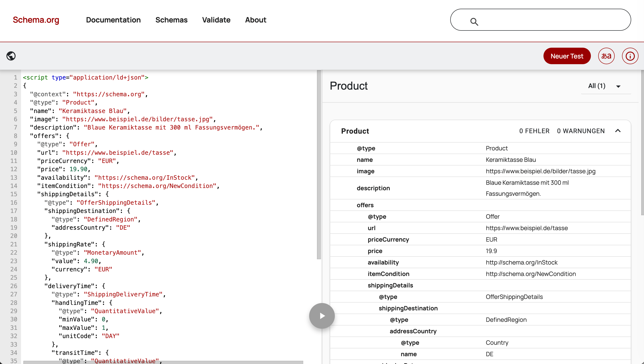Open the info circle icon
Screen dimensions: 644x364
click(630, 56)
